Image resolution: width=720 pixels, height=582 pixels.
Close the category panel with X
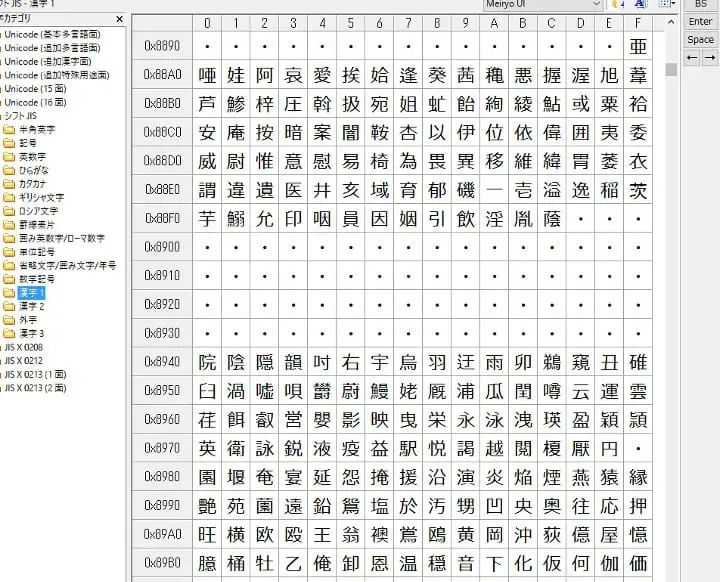tap(120, 20)
